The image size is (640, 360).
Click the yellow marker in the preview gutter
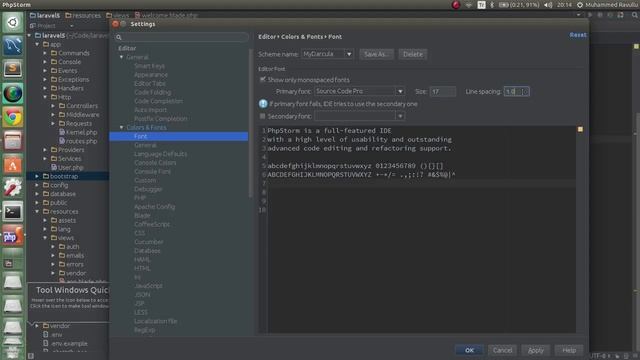pyautogui.click(x=580, y=129)
